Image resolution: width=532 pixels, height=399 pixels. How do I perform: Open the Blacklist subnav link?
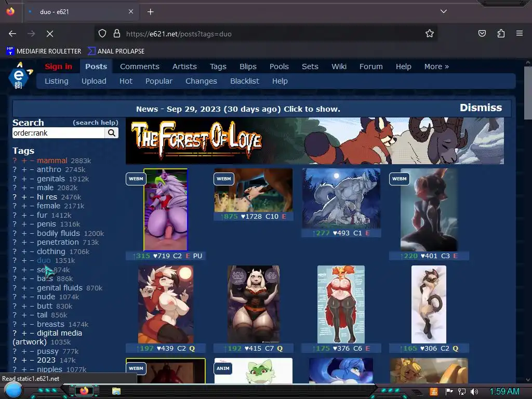coord(244,81)
